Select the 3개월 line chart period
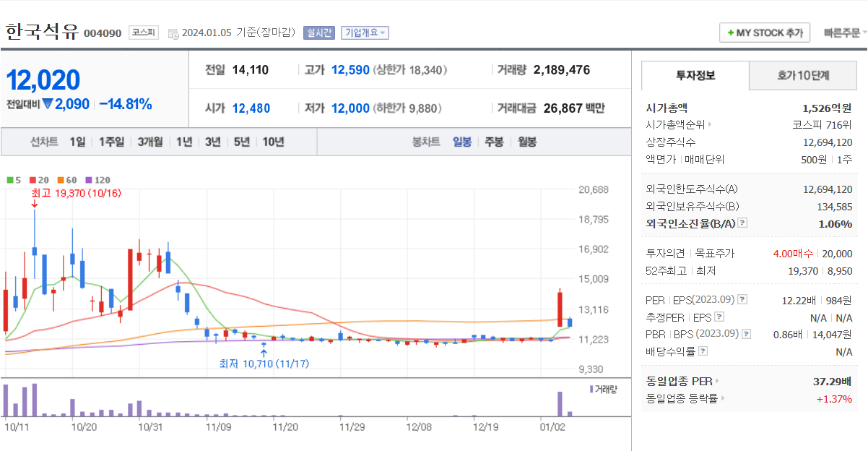Image resolution: width=868 pixels, height=451 pixels. coord(150,142)
